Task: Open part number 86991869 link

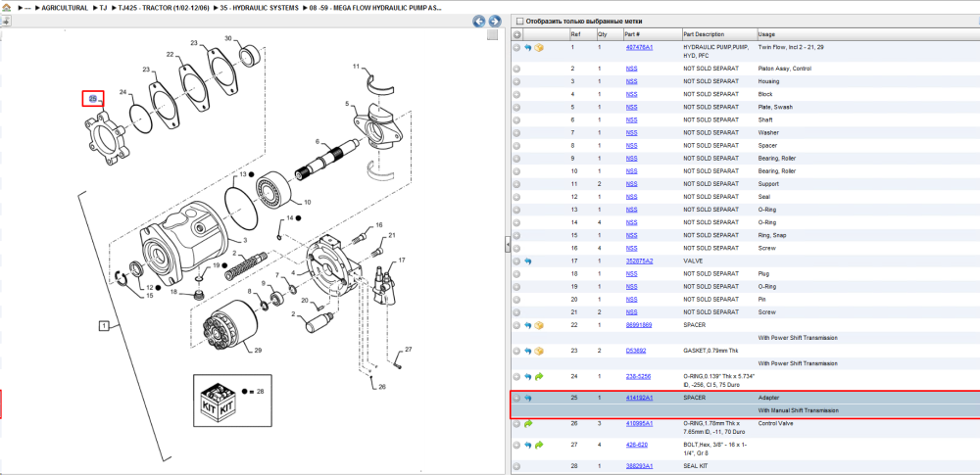Action: coord(638,325)
